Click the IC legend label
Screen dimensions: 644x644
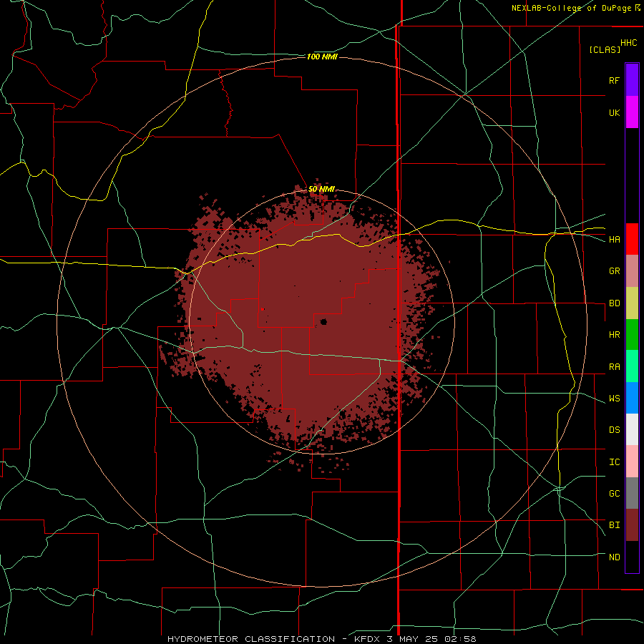(x=614, y=462)
